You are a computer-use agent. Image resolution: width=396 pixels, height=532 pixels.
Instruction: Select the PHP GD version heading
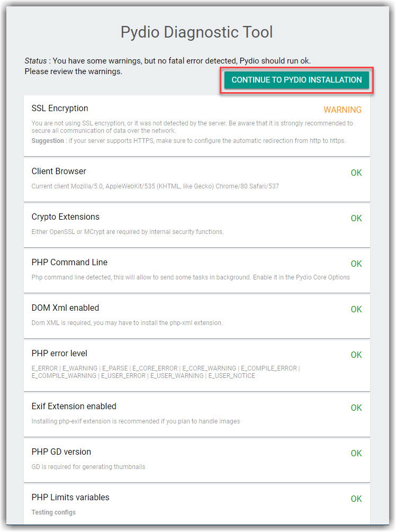(61, 452)
